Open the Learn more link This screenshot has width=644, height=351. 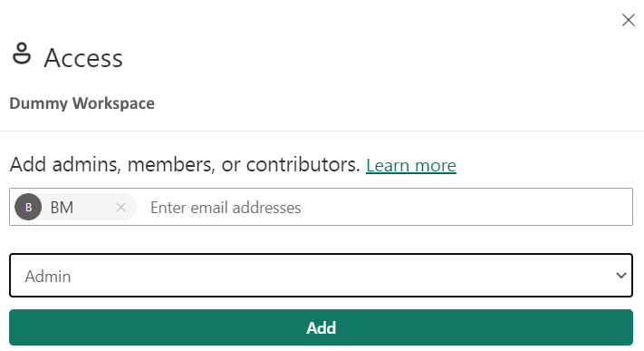[x=410, y=165]
